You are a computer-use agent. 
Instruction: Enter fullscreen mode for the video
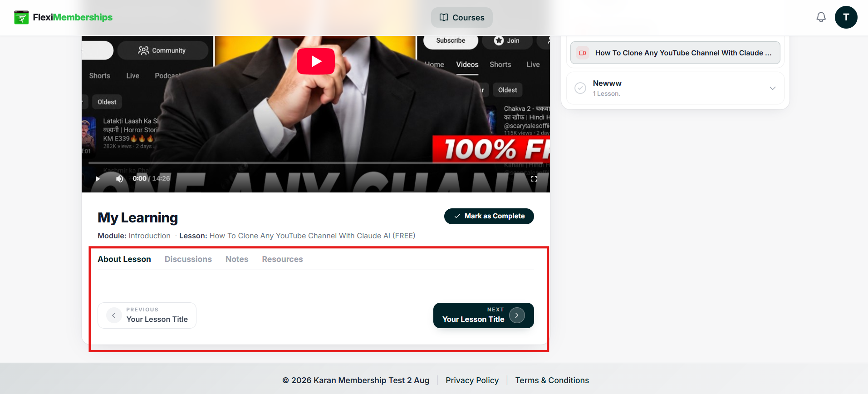[534, 178]
